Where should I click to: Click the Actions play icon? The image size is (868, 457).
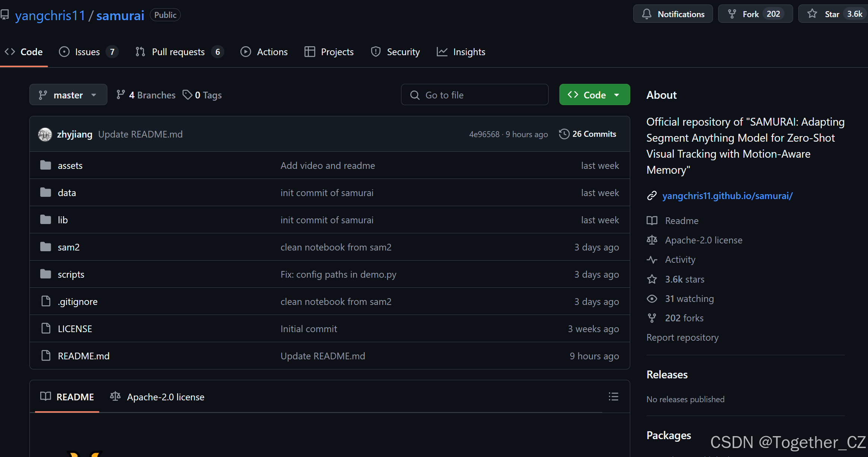coord(246,52)
